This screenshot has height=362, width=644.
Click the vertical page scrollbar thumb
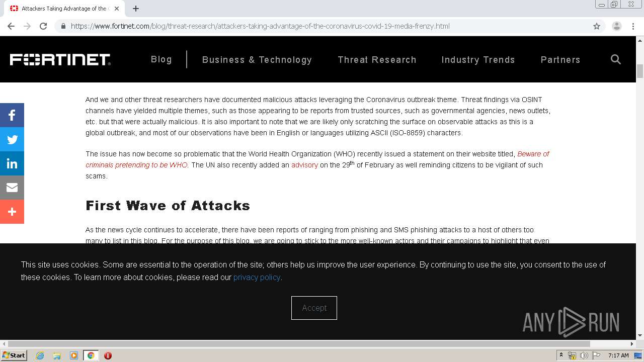tap(640, 71)
